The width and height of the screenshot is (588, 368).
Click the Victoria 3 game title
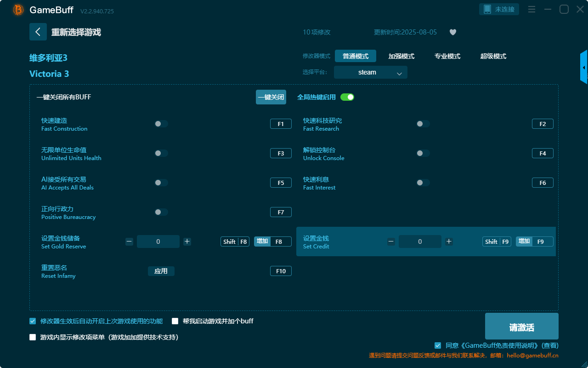(49, 74)
